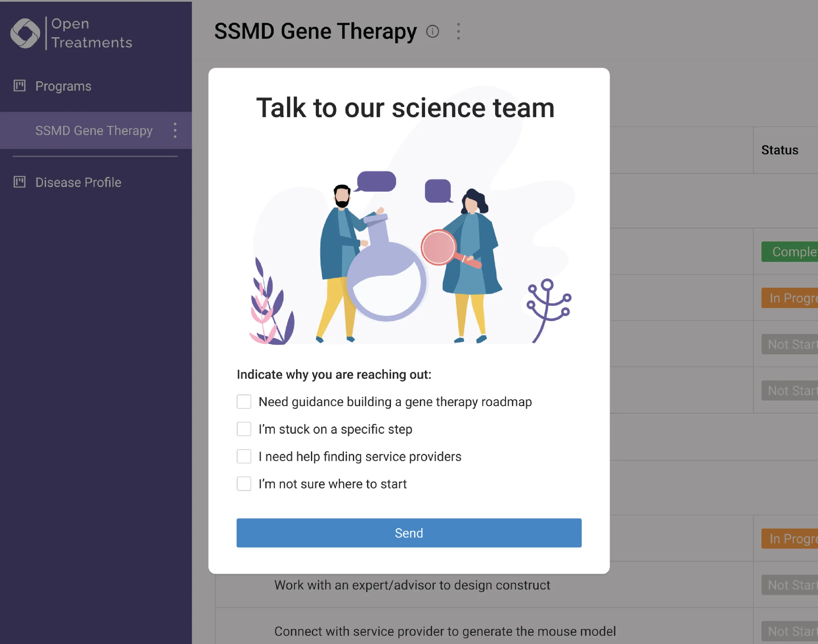
Task: Click 'Connect with service provider to generate the mouse model'
Action: tap(445, 631)
